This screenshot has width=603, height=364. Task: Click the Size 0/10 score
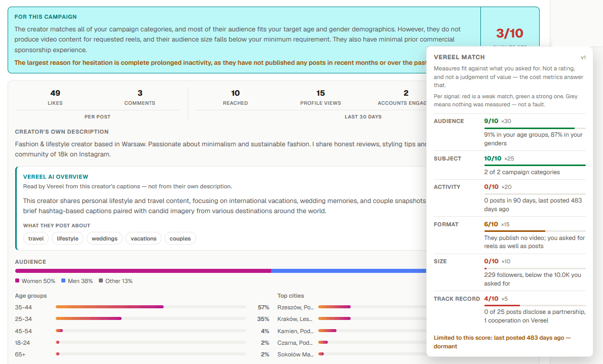coord(491,261)
